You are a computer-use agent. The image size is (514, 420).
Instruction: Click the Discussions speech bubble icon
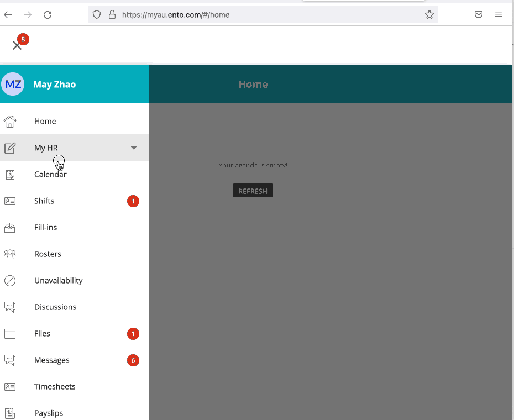point(10,307)
